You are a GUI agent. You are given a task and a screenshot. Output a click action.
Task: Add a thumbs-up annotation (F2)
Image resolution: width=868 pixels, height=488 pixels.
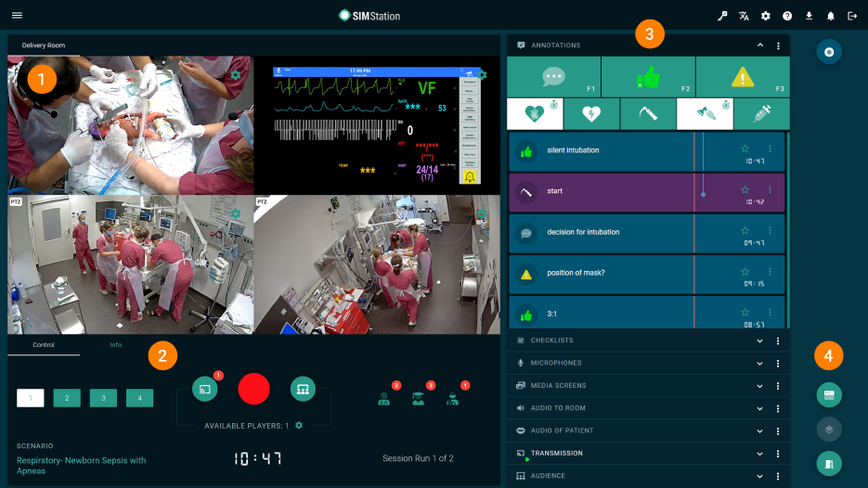click(648, 77)
